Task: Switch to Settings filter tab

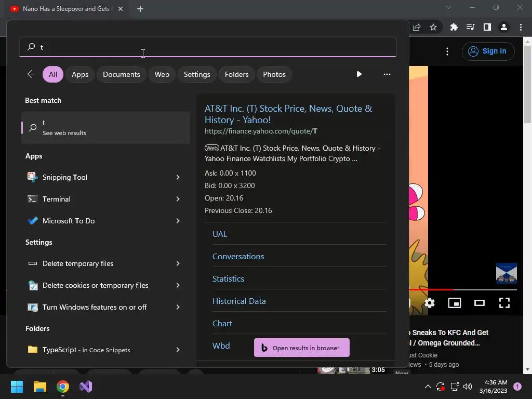Action: [197, 74]
